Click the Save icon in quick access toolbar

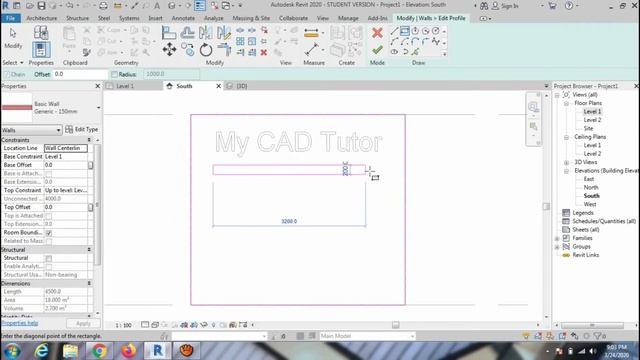click(x=41, y=6)
